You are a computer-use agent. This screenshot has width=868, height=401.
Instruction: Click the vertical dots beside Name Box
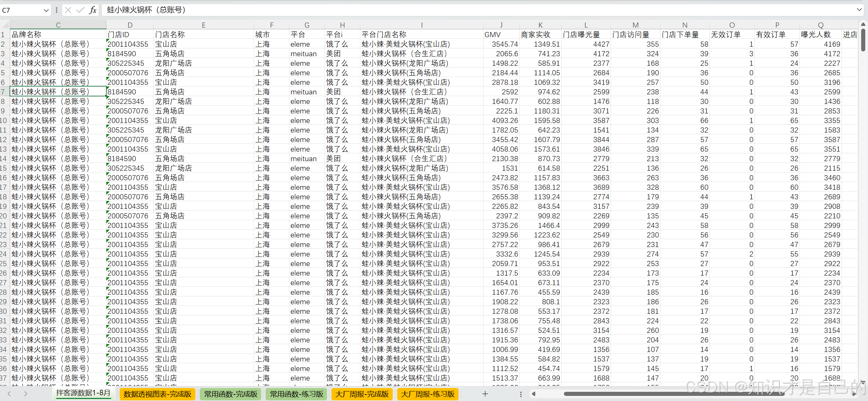(57, 10)
